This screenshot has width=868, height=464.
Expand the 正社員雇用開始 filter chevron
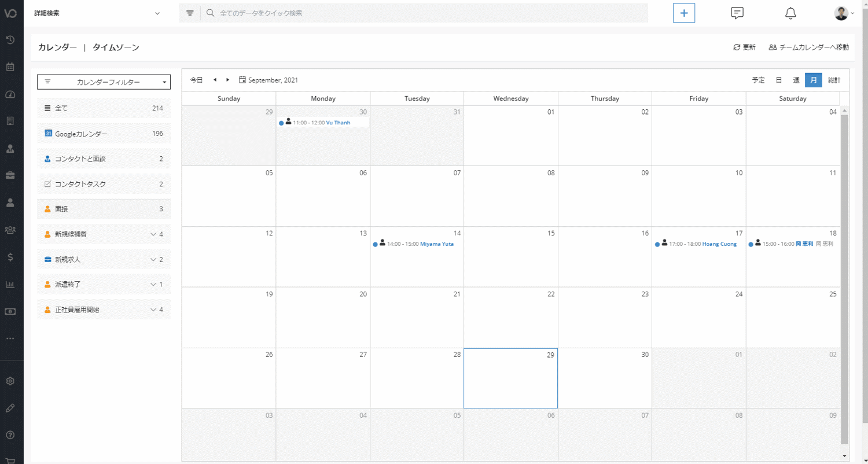(x=153, y=310)
